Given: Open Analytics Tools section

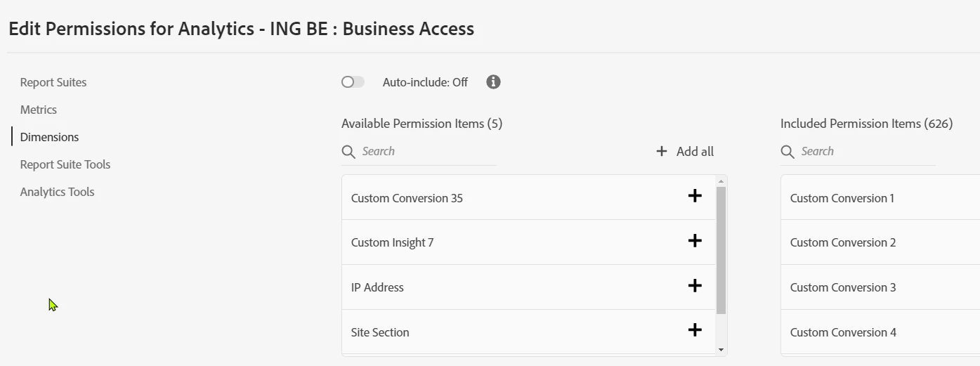Looking at the screenshot, I should [x=57, y=192].
